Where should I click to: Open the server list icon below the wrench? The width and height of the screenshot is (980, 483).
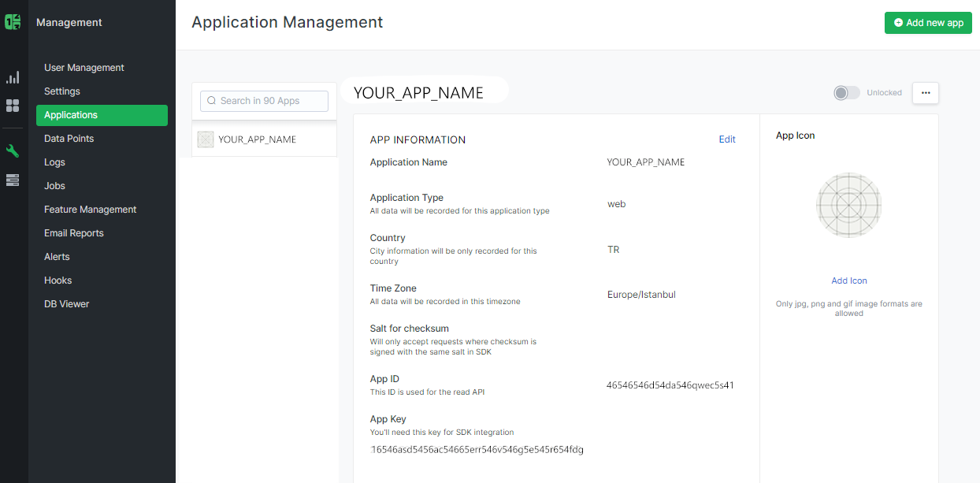(x=12, y=180)
